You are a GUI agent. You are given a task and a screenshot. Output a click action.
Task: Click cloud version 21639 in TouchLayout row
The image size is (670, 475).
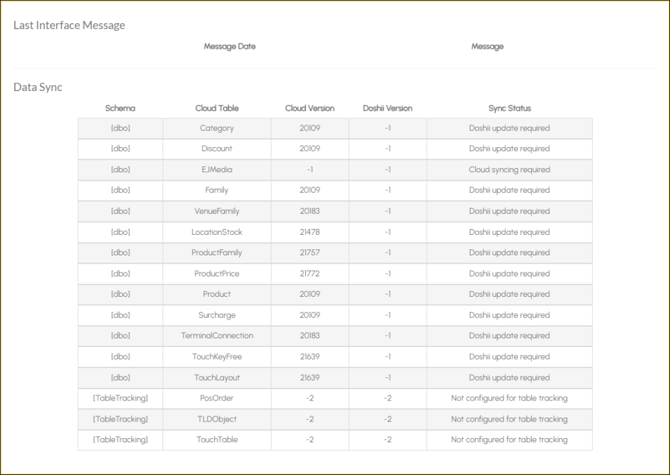[310, 378]
